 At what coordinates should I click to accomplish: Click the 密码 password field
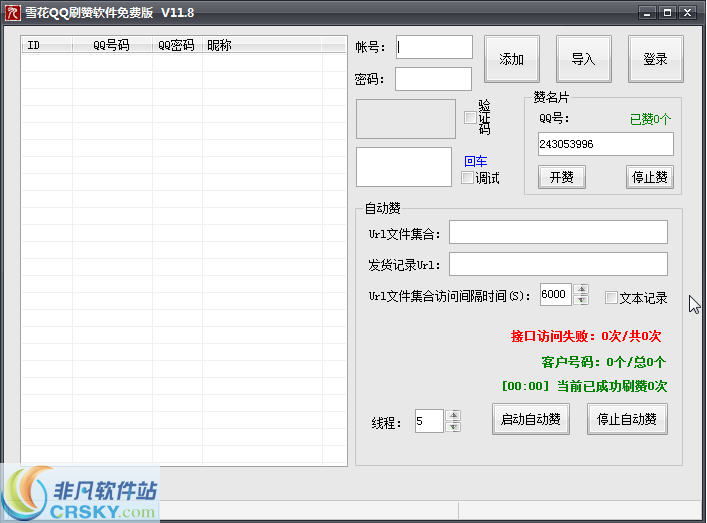tap(433, 79)
